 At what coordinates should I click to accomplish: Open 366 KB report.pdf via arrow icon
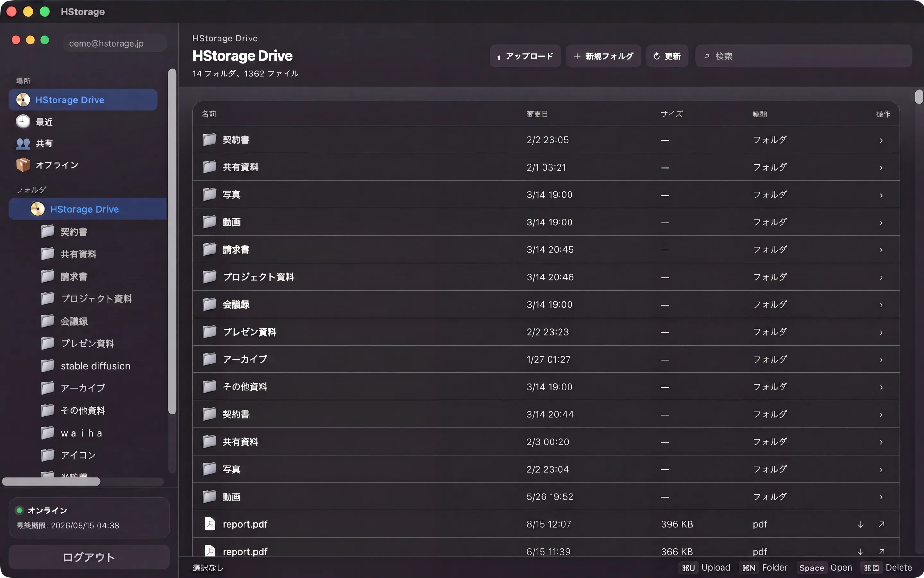pyautogui.click(x=882, y=552)
